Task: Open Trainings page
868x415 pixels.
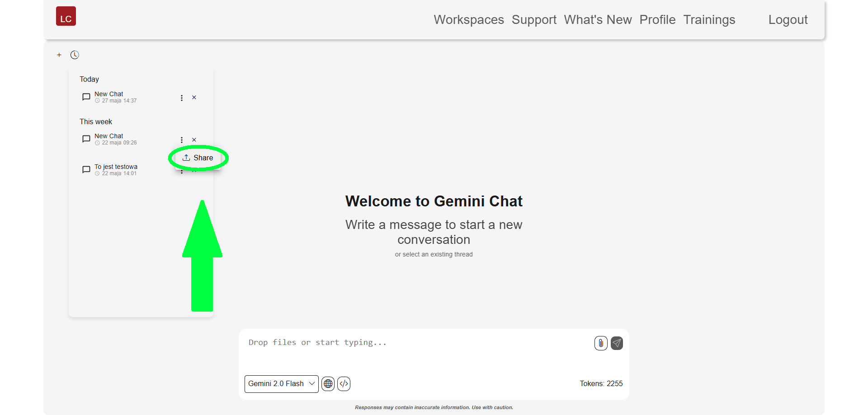Action: coord(709,20)
